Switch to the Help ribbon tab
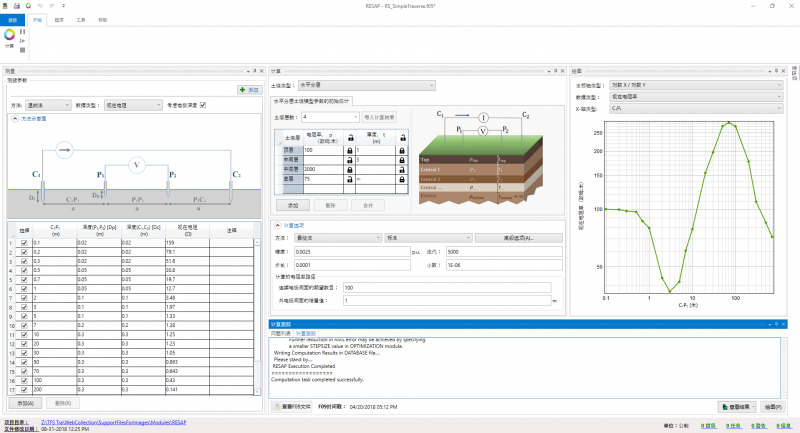 [103, 19]
